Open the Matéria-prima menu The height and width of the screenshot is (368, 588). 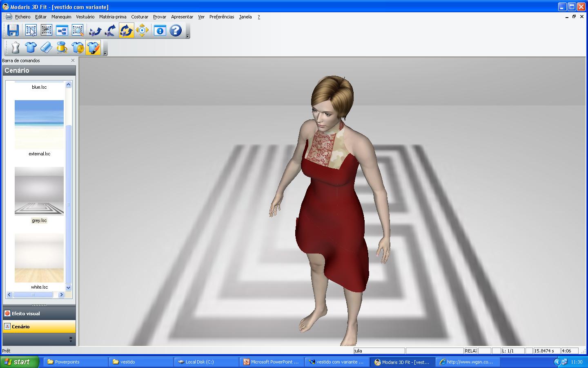click(x=113, y=17)
